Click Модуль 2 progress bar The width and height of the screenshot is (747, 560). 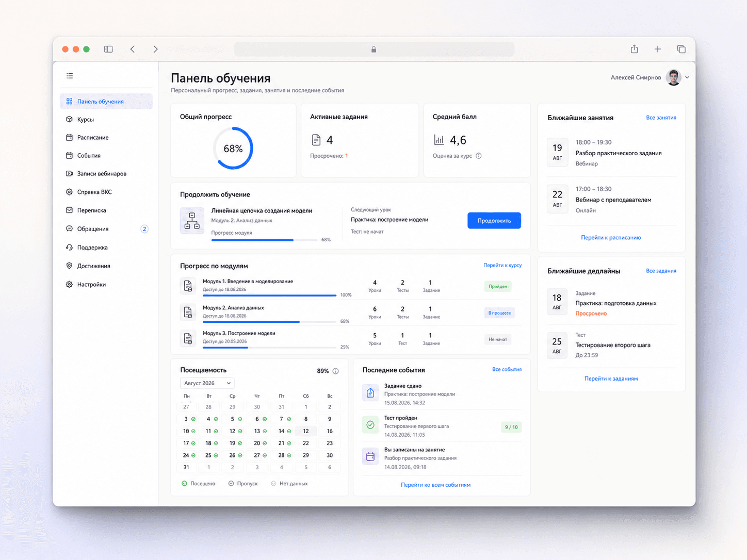coord(270,322)
